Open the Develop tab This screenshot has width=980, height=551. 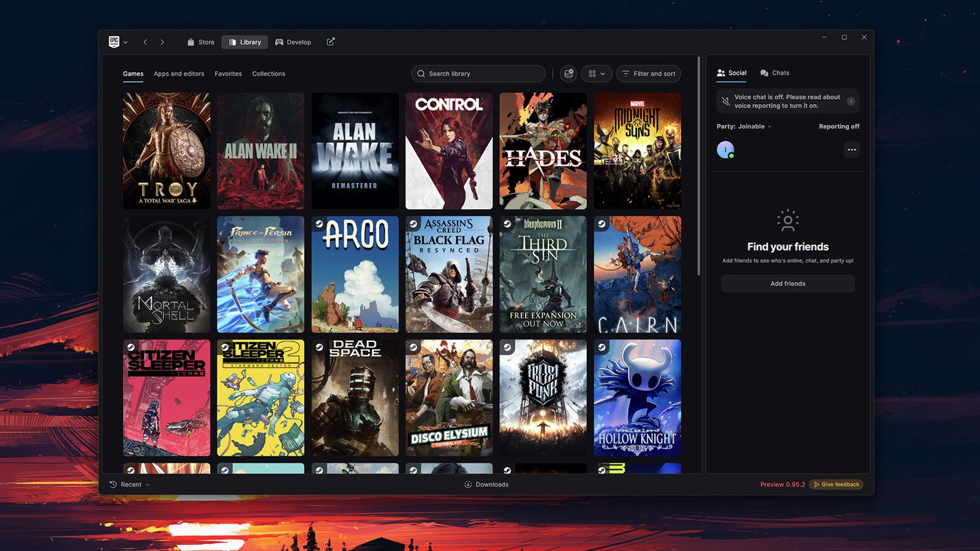293,42
